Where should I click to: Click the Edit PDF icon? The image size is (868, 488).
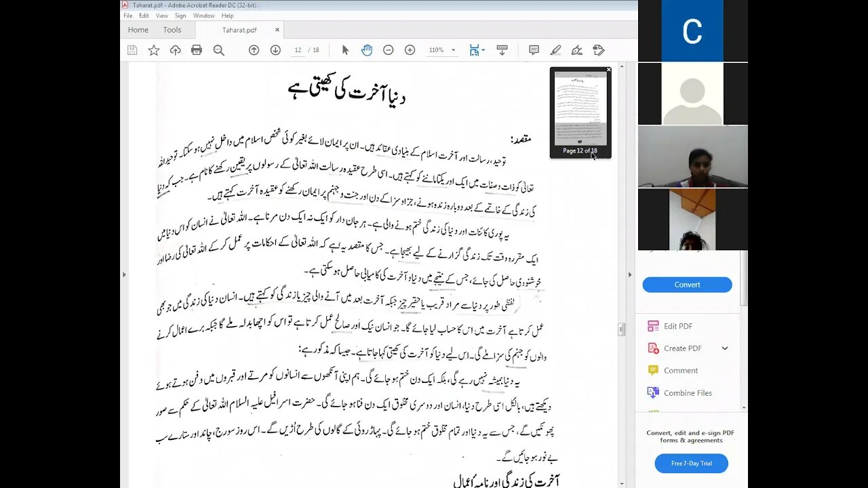653,326
